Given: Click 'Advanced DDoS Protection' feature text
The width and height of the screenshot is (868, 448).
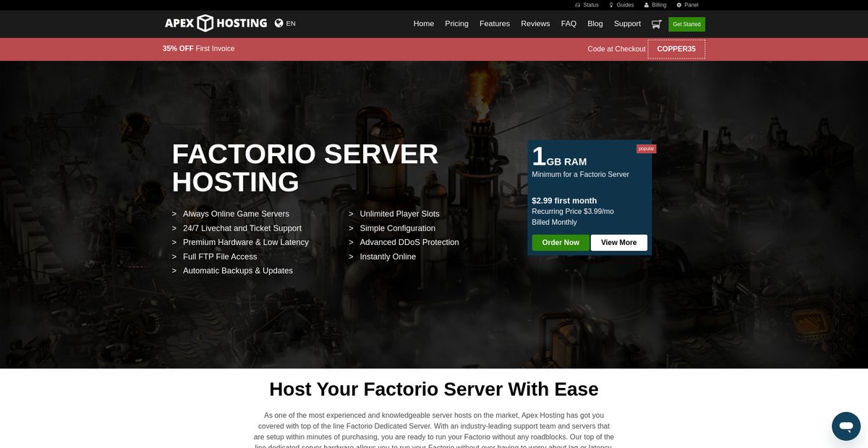Looking at the screenshot, I should pos(409,243).
